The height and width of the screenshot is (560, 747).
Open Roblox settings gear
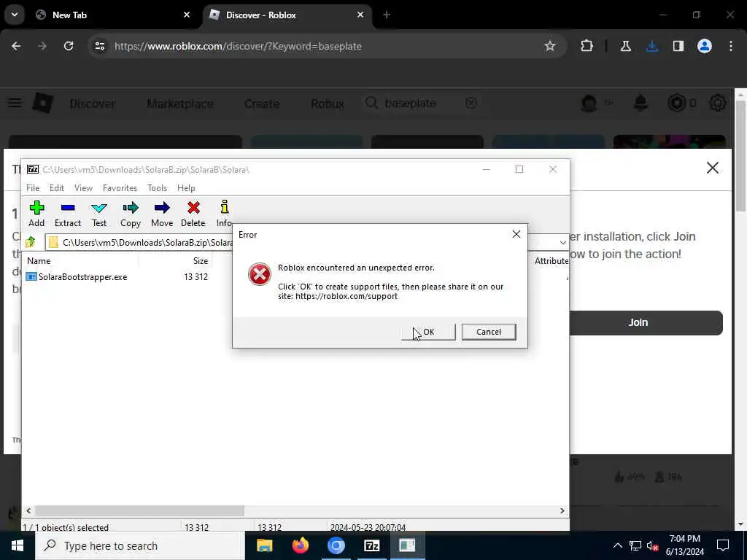tap(718, 103)
